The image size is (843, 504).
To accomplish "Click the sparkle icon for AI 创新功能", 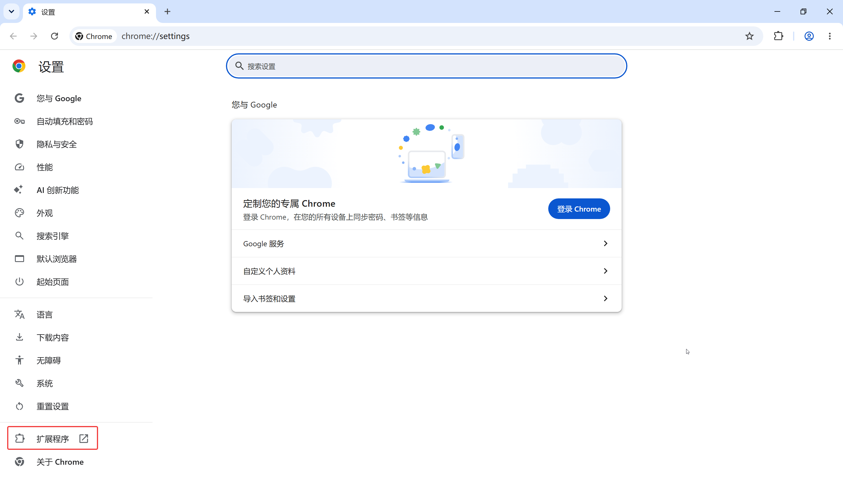I will coord(19,190).
